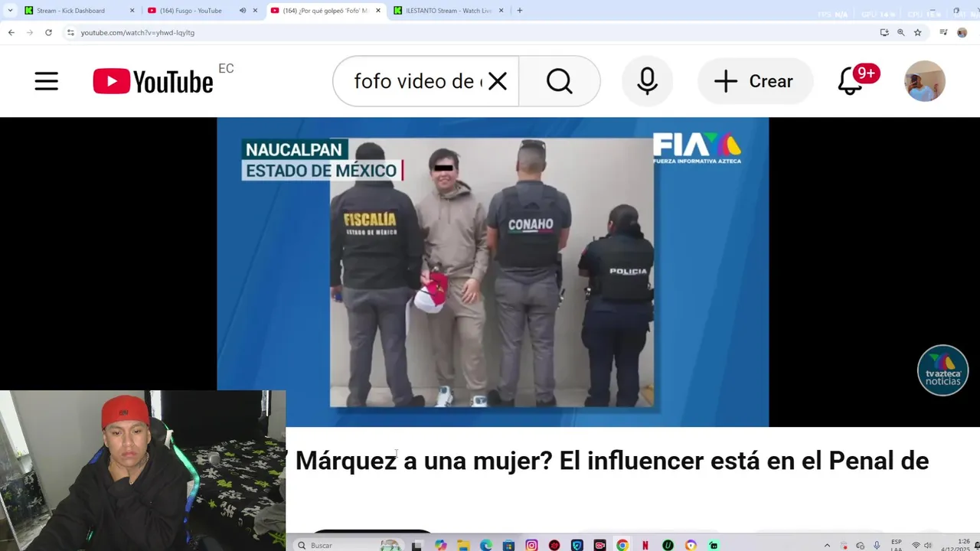Screen dimensions: 980x551
Task: Click the system tray microphone icon
Action: point(877,545)
